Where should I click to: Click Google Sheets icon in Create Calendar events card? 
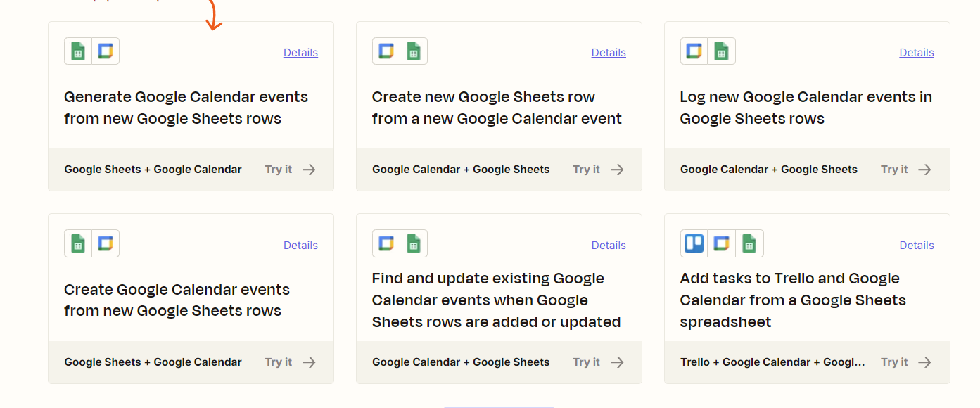[78, 243]
